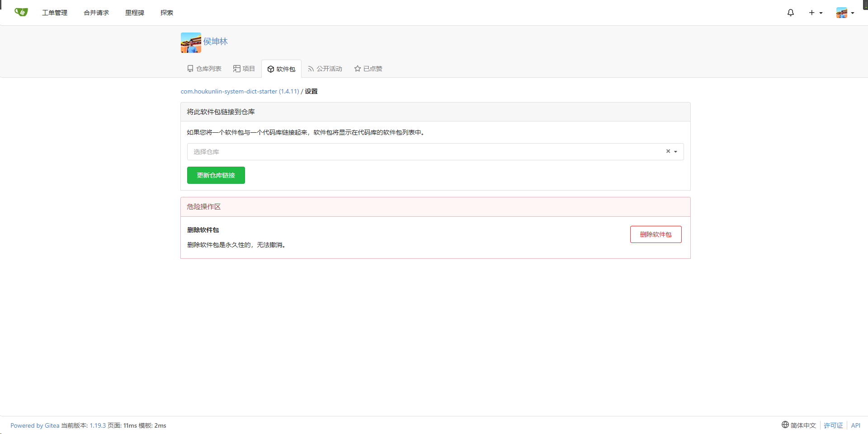
Task: Expand the 选择仓库 dropdown arrow
Action: click(x=676, y=152)
